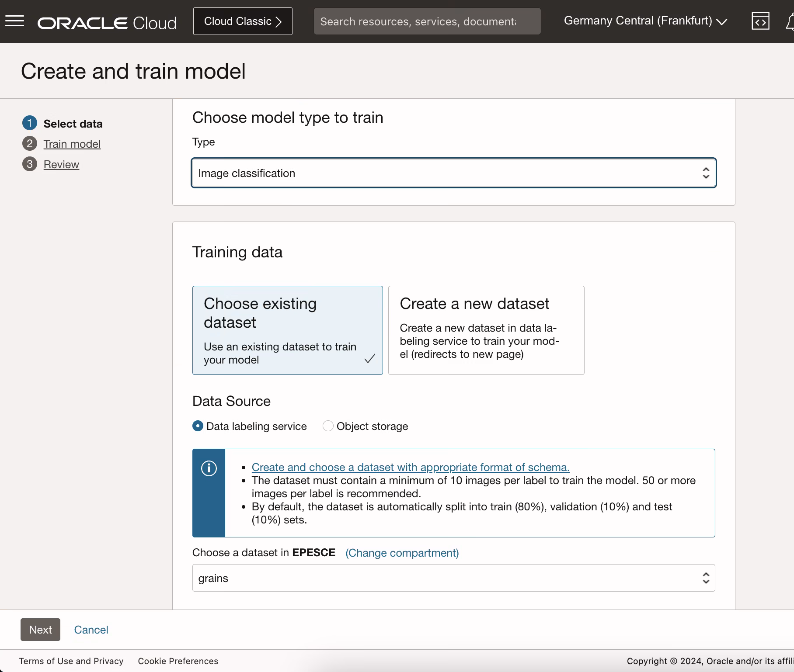Image resolution: width=794 pixels, height=672 pixels.
Task: Cancel the model creation
Action: [91, 630]
